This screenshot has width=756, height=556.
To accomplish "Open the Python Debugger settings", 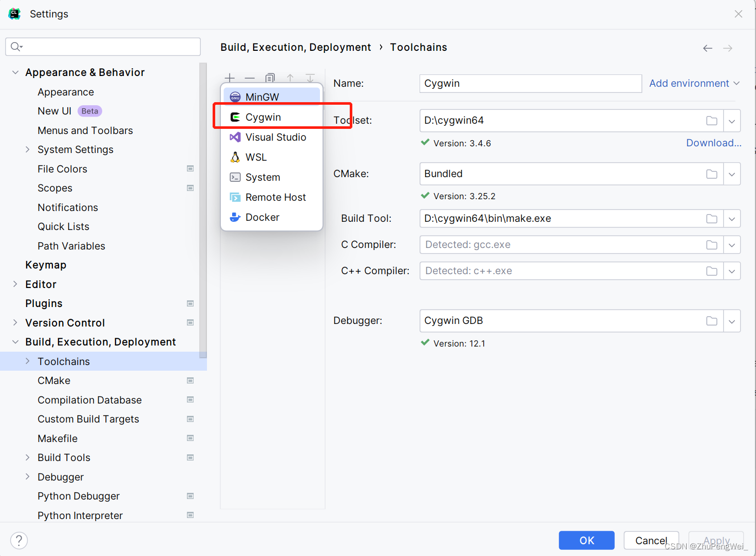I will tap(79, 496).
